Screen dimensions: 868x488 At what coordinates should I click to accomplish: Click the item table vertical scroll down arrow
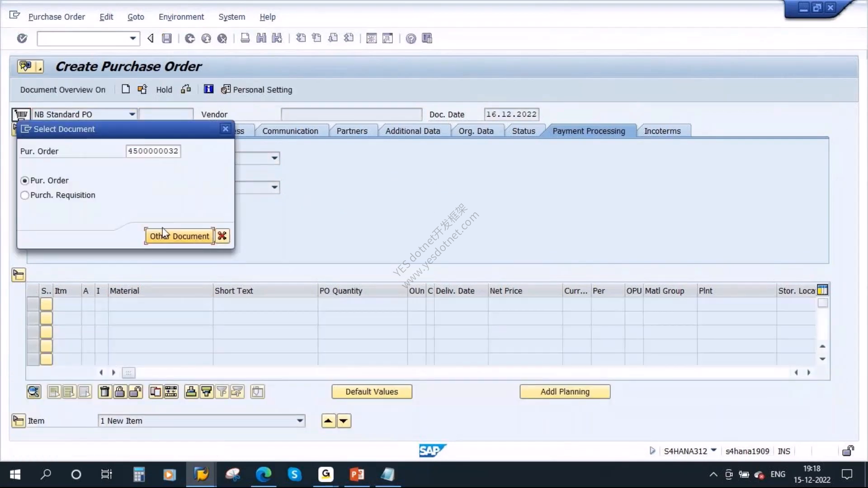tap(822, 359)
